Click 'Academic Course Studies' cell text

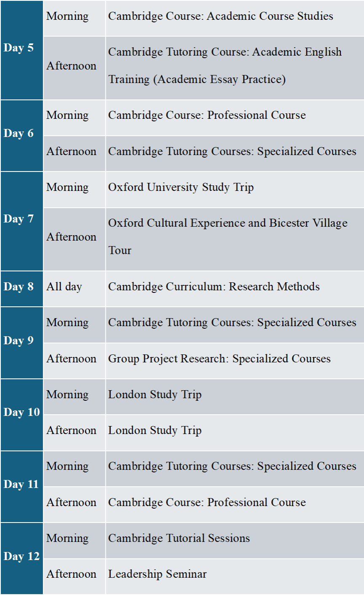click(220, 16)
